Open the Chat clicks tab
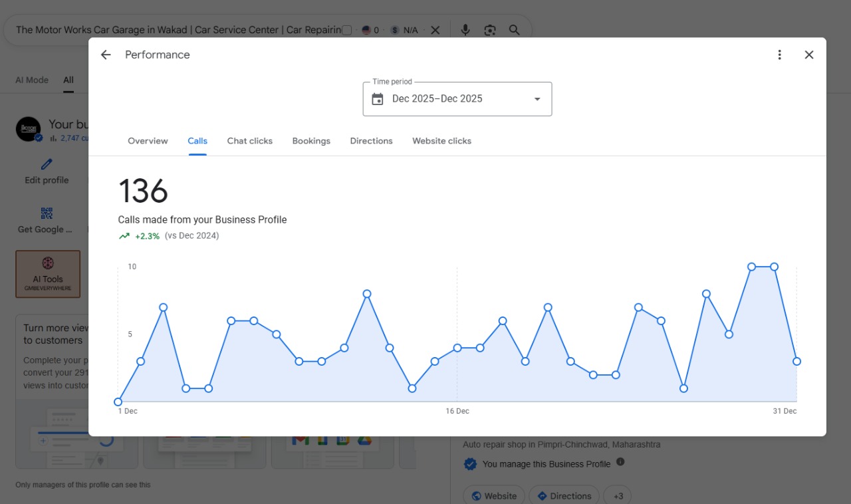The image size is (851, 504). tap(250, 141)
